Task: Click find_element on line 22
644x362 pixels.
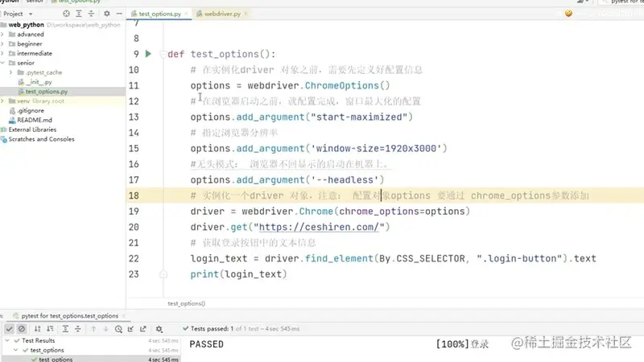Action: [x=339, y=258]
